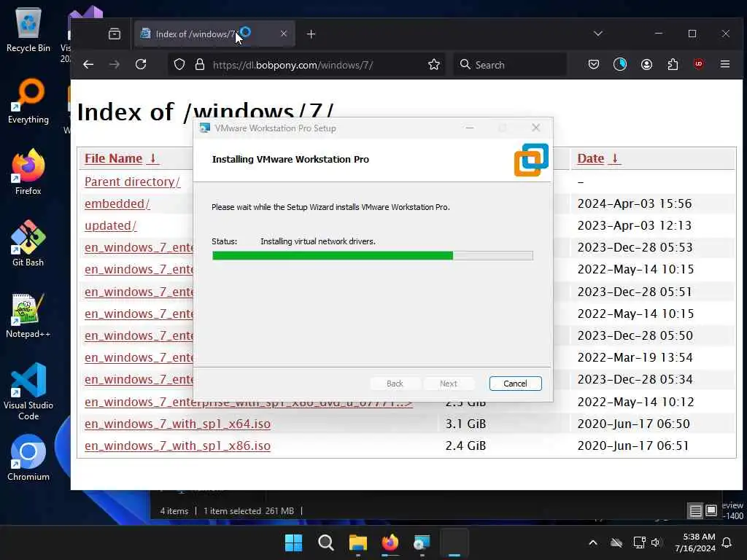Open Chromium desktop shortcut
This screenshot has height=560, width=747.
coord(28,458)
